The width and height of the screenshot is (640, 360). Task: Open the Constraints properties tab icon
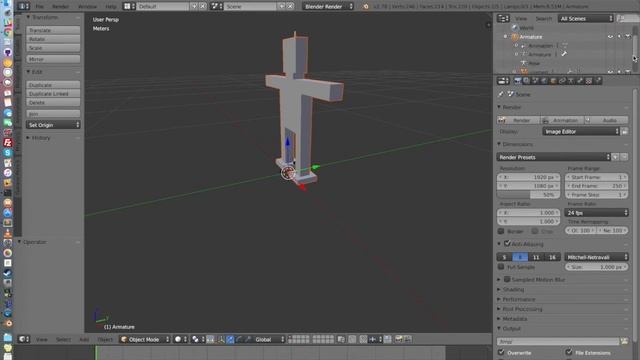(562, 81)
